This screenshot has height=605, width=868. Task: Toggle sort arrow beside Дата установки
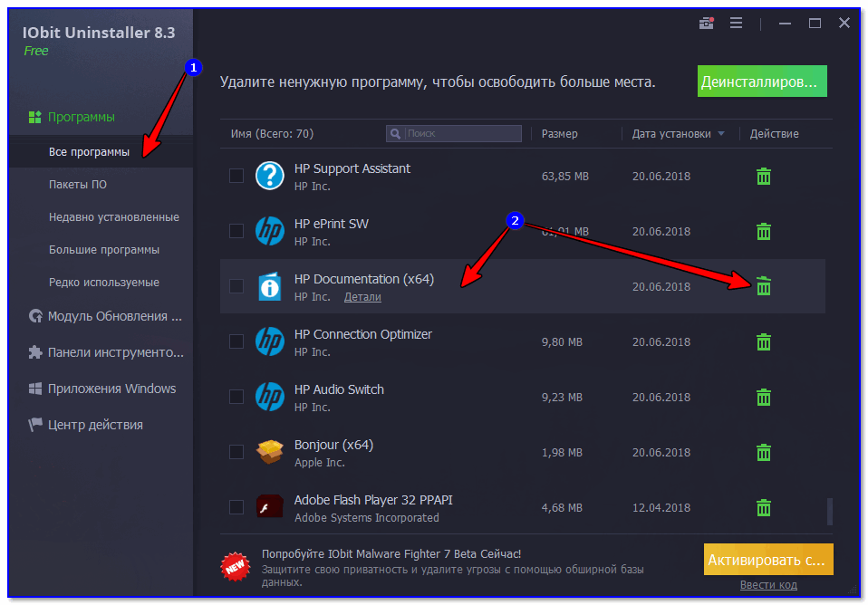pyautogui.click(x=720, y=133)
